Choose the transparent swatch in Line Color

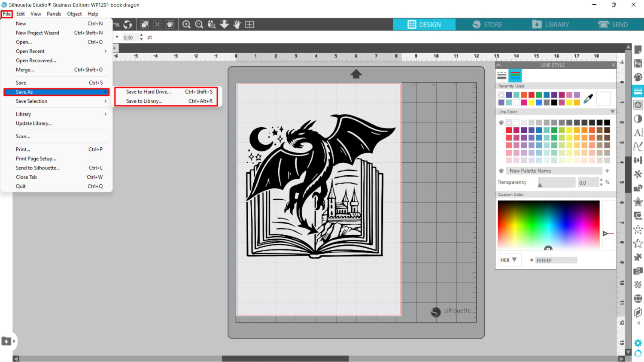point(509,122)
